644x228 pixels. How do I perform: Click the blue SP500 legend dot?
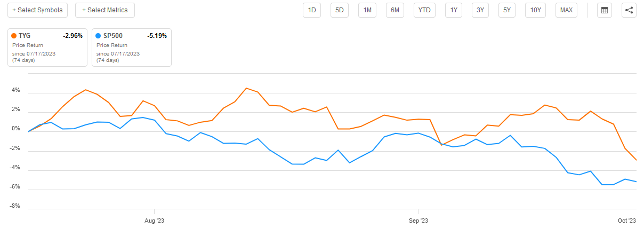point(98,36)
